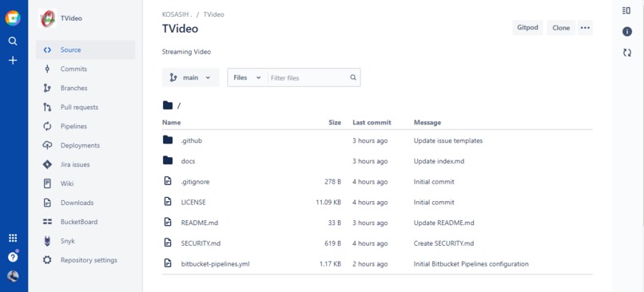This screenshot has width=644, height=292.
Task: Click the Update README.md commit message
Action: (x=444, y=223)
